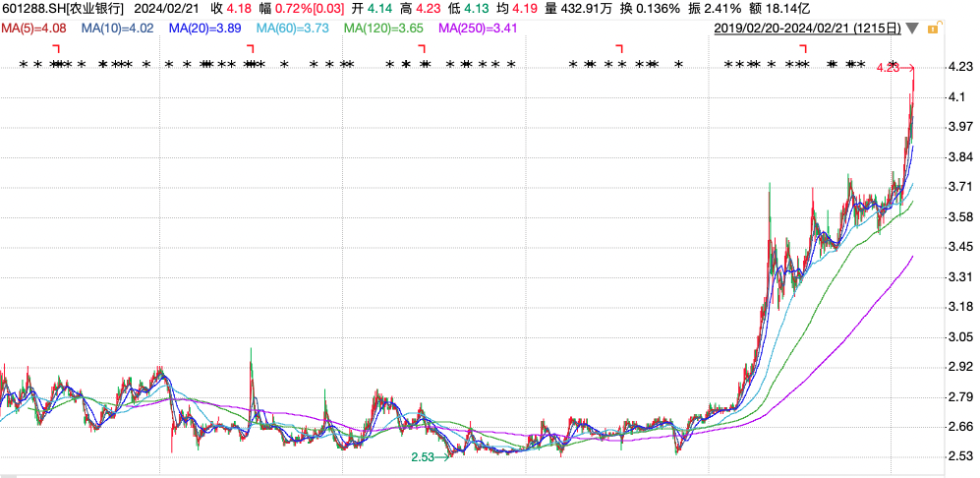Click the 3.18 price axis label
This screenshot has height=478, width=980.
pos(961,307)
